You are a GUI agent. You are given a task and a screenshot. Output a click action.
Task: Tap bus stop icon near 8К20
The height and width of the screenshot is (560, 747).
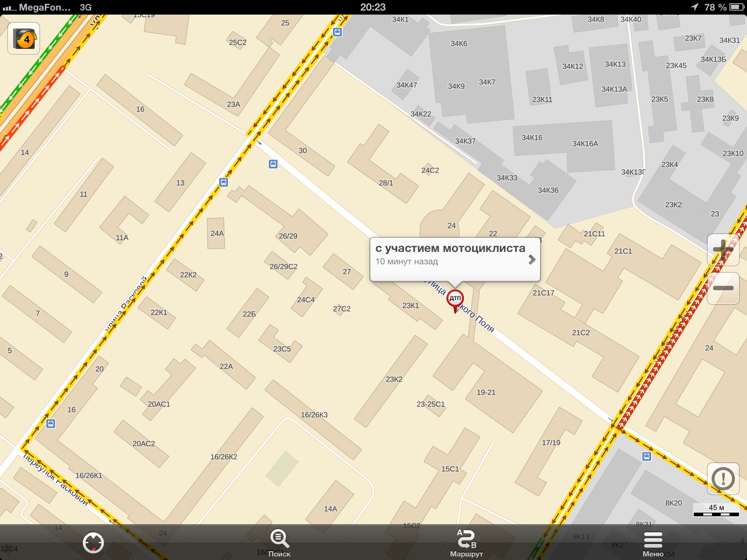tap(646, 456)
